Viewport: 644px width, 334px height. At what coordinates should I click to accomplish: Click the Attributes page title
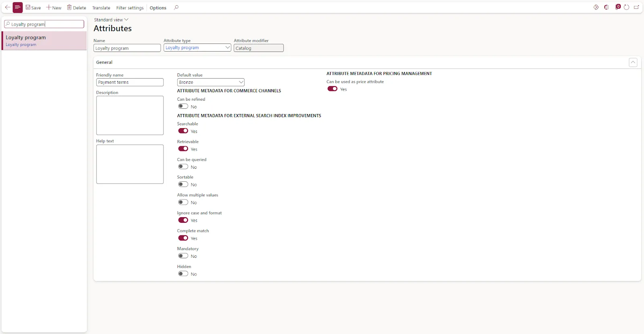pos(113,29)
